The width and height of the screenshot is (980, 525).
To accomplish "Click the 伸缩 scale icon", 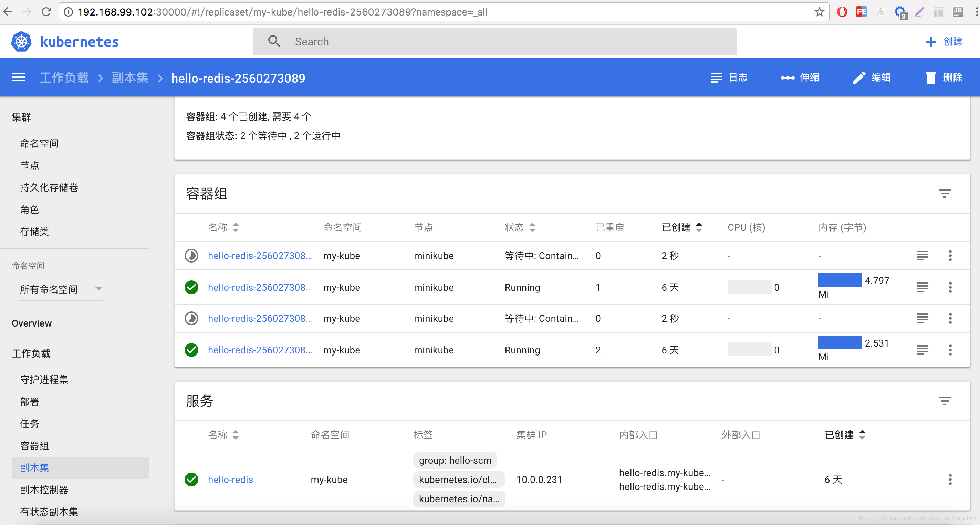I will pyautogui.click(x=788, y=77).
